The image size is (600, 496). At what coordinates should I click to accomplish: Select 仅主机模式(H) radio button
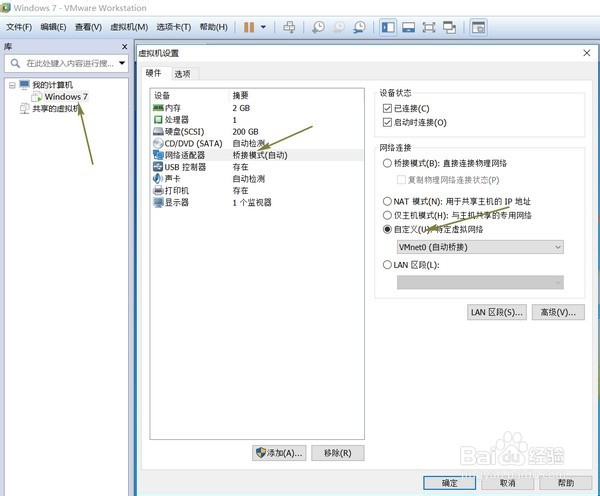pyautogui.click(x=387, y=215)
